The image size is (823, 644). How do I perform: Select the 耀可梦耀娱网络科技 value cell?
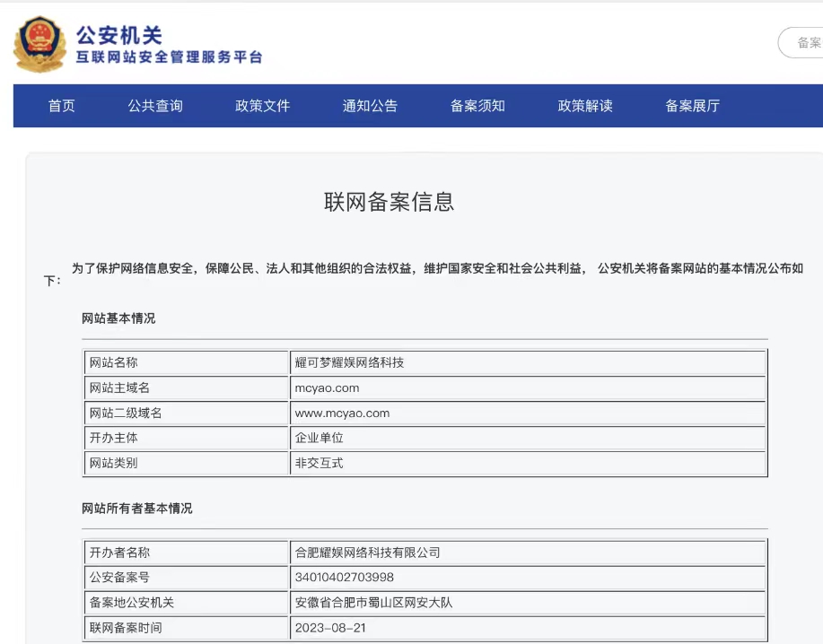pyautogui.click(x=528, y=362)
